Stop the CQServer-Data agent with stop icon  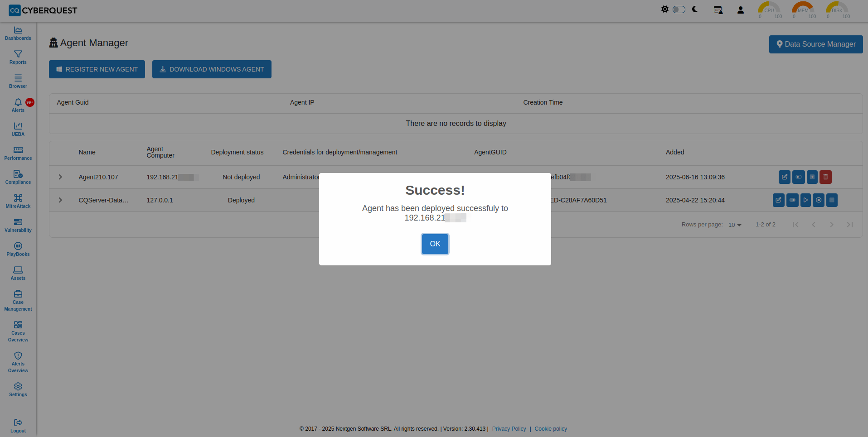[818, 200]
